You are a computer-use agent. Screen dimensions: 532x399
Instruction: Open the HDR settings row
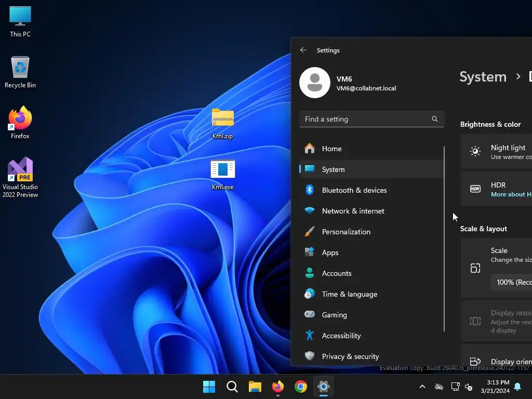[x=496, y=189]
